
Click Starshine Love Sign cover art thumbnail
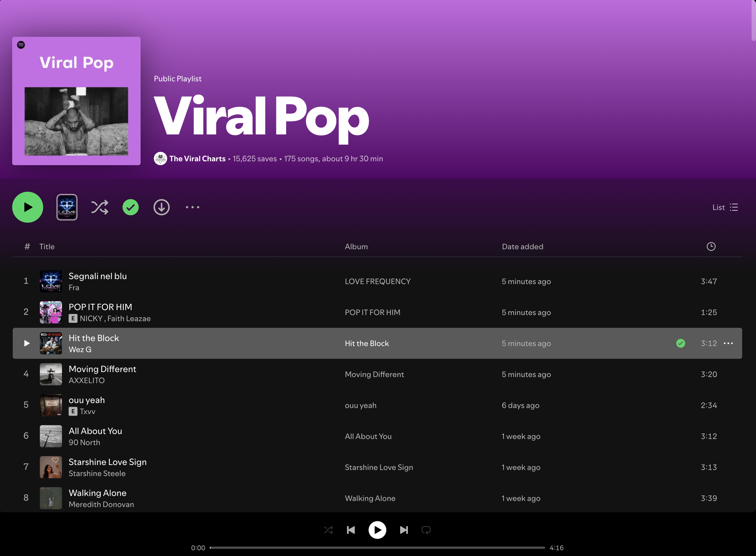point(51,467)
